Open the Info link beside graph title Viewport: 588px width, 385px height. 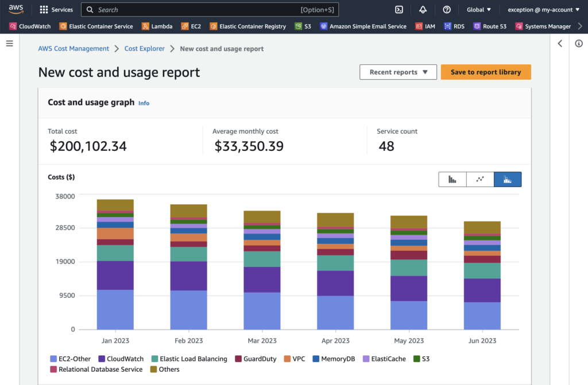[x=144, y=103]
